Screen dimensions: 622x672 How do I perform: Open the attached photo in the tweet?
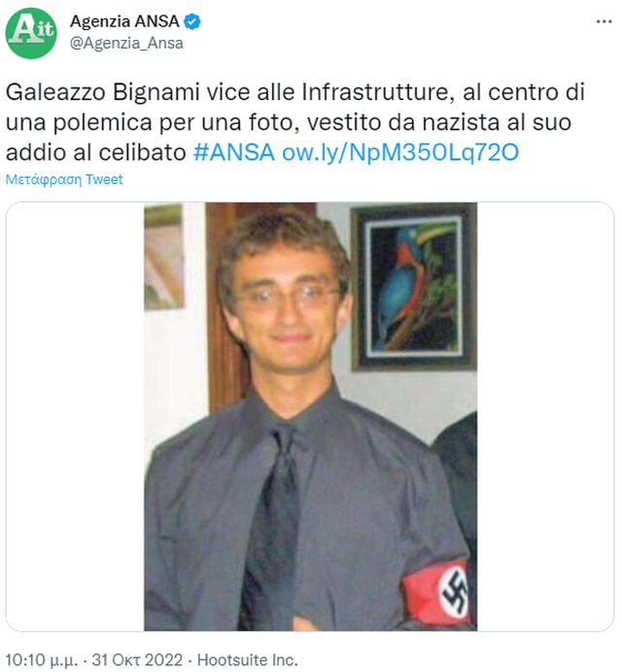coord(310,416)
